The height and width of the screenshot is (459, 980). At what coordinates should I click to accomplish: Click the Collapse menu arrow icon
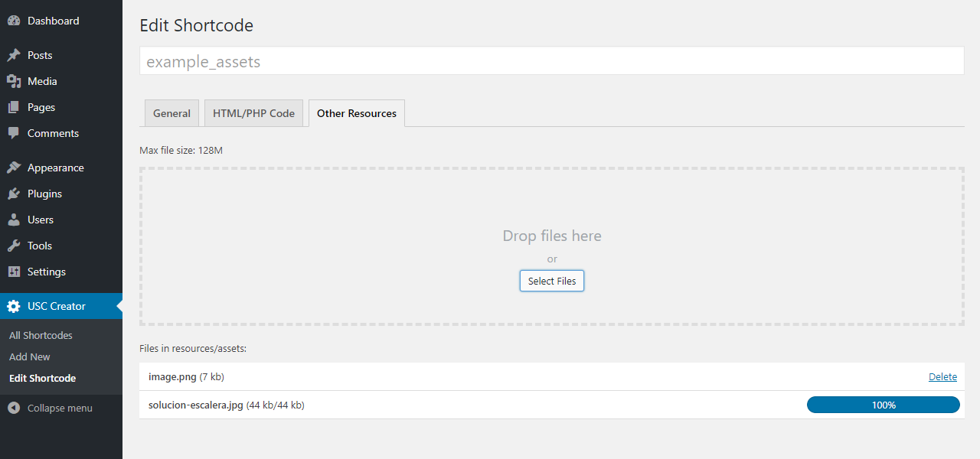[14, 408]
